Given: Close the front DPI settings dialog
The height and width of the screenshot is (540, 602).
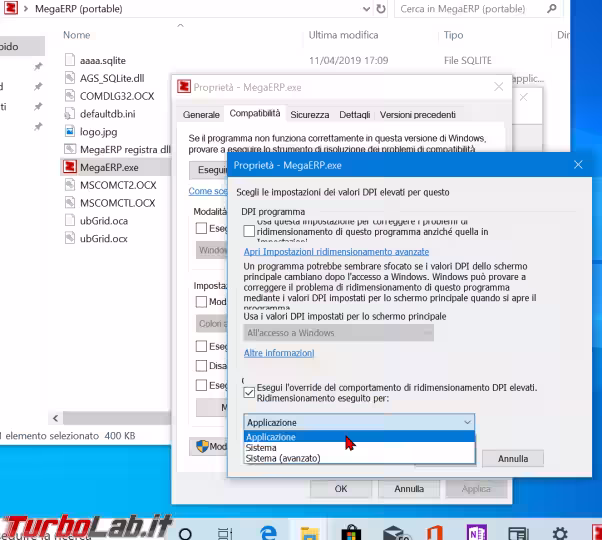Looking at the screenshot, I should (x=578, y=165).
